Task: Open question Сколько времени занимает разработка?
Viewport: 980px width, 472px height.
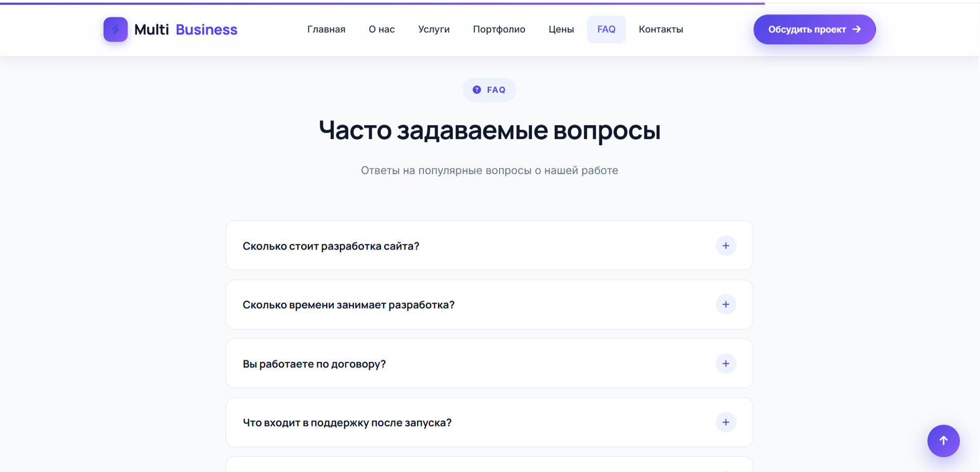Action: pos(489,305)
